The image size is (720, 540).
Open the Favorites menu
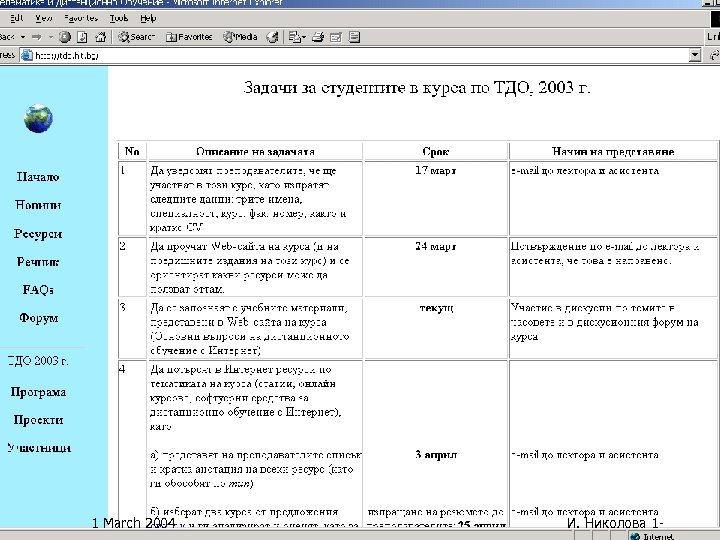(81, 18)
